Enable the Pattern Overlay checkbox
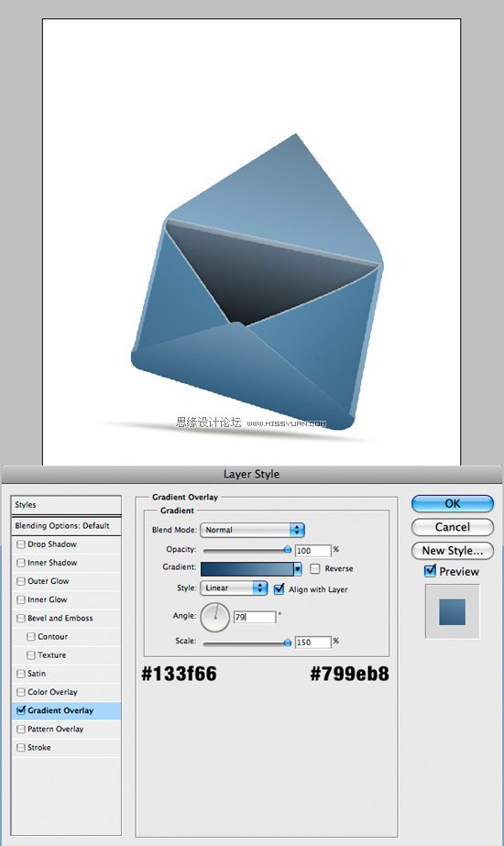 pyautogui.click(x=21, y=729)
